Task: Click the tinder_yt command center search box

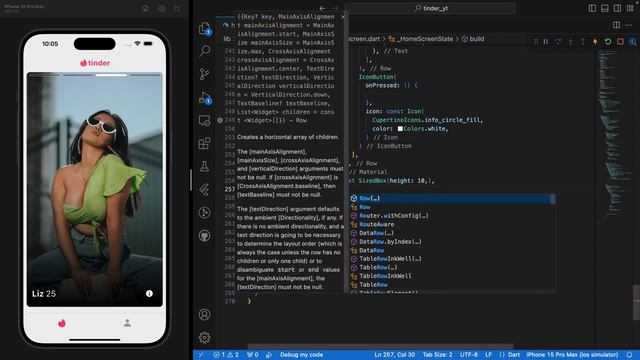Action: pyautogui.click(x=431, y=8)
